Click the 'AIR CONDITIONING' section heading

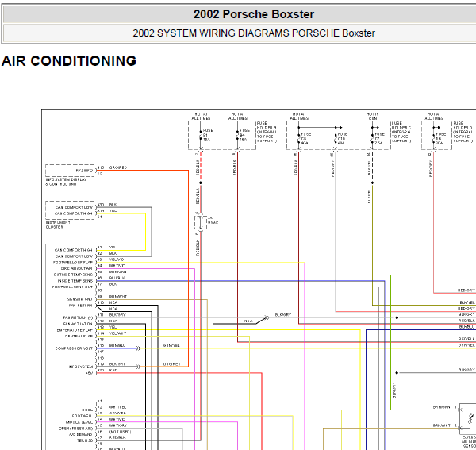point(69,61)
